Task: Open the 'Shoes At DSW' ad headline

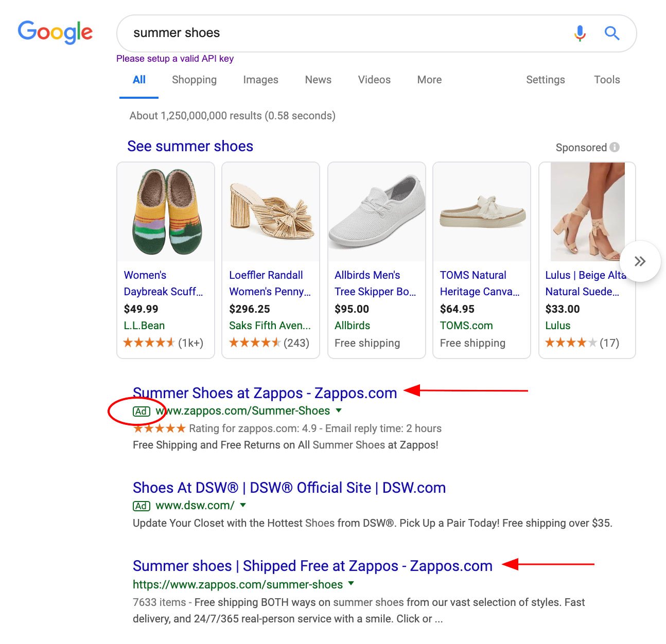Action: click(x=289, y=488)
